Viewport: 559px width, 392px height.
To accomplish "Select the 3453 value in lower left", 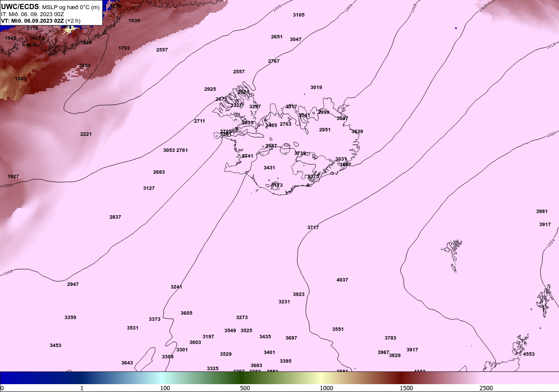I will coord(55,345).
